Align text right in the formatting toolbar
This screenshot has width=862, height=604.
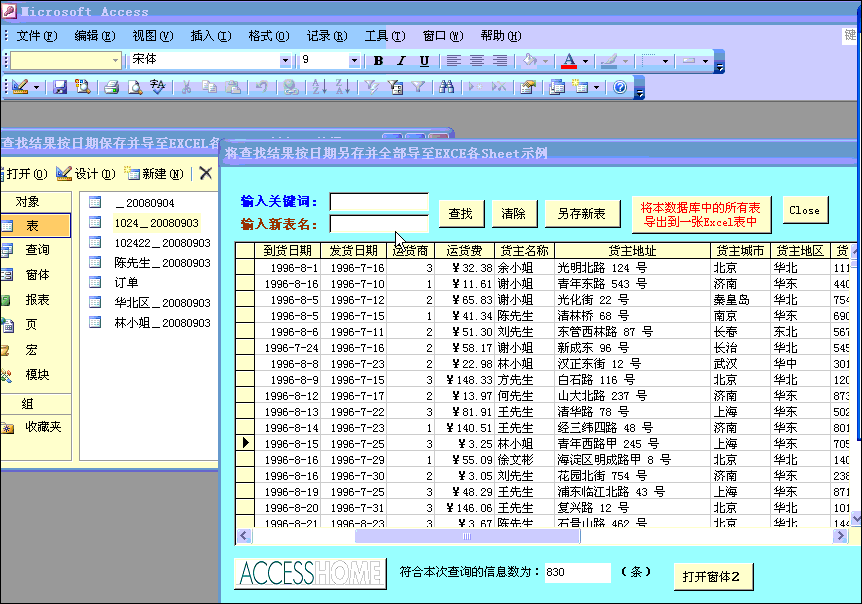500,60
